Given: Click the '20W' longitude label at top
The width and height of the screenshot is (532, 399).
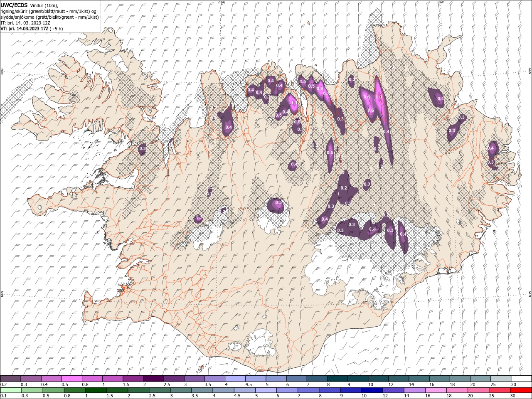Looking at the screenshot, I should (x=221, y=2).
